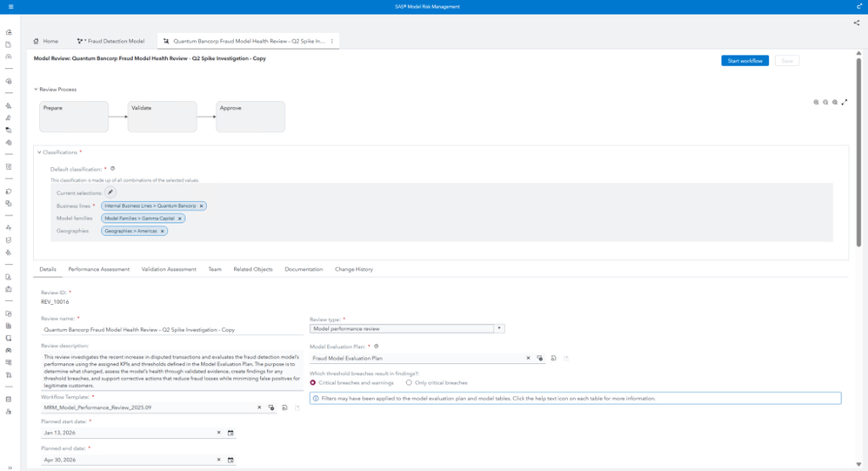Open calendar for Planned start date
This screenshot has width=868, height=471.
point(230,433)
